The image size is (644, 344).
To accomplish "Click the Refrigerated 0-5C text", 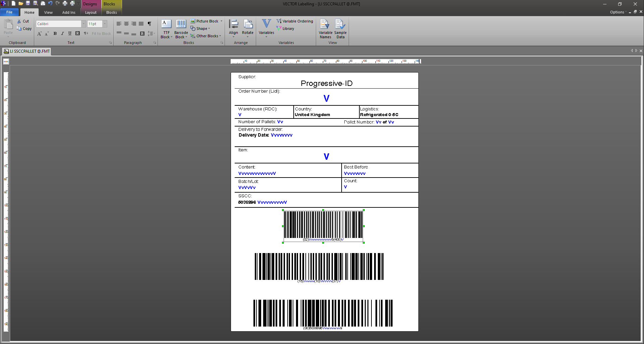I will pos(379,115).
